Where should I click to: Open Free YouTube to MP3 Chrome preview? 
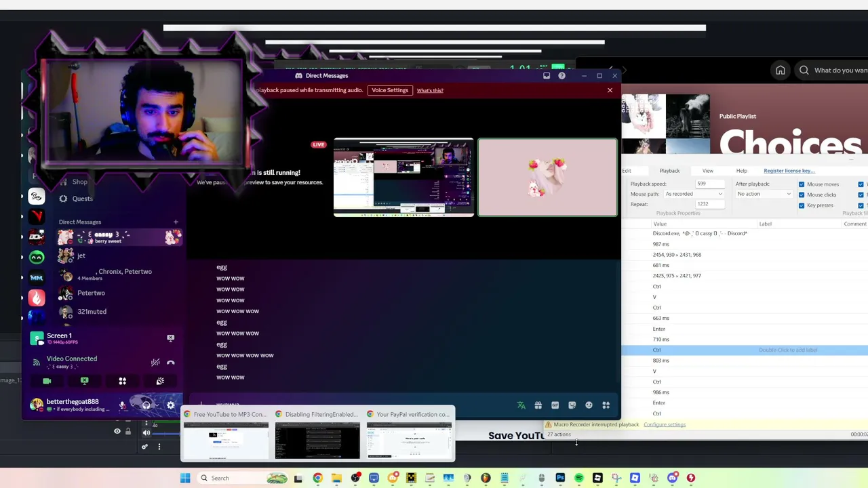point(226,434)
